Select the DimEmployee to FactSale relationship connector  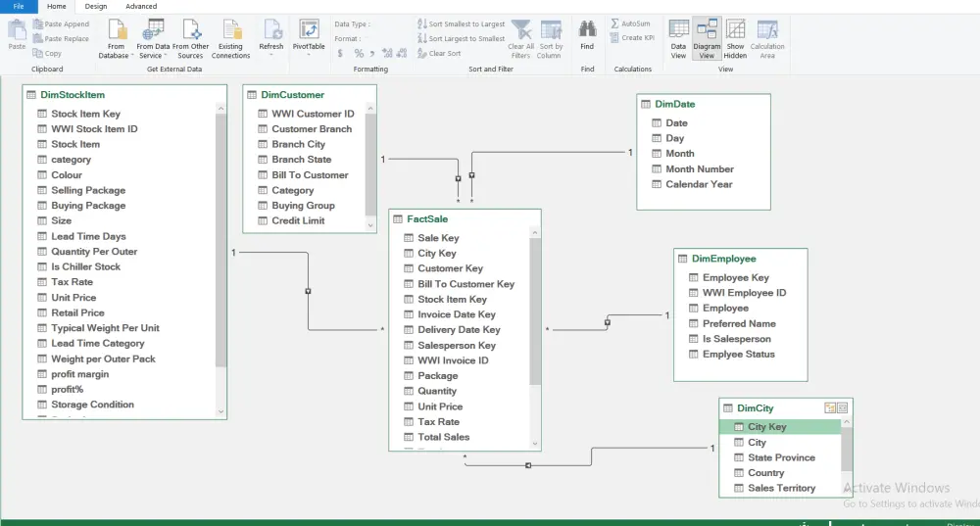(x=608, y=322)
